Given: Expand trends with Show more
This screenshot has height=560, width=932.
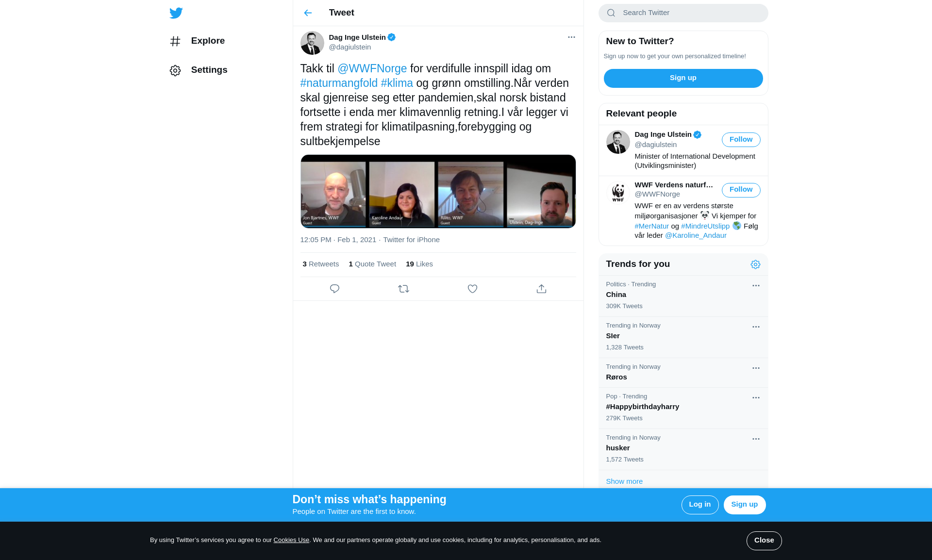Looking at the screenshot, I should pyautogui.click(x=624, y=481).
